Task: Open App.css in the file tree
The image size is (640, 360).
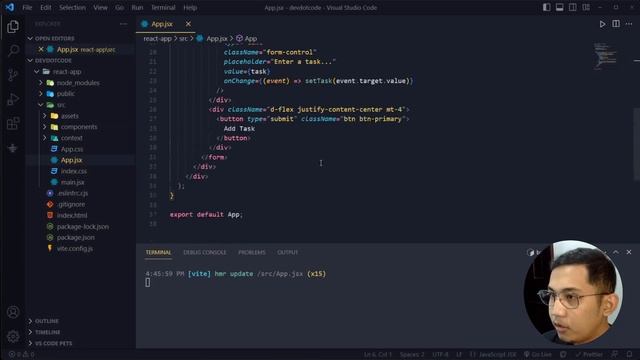Action: tap(72, 149)
